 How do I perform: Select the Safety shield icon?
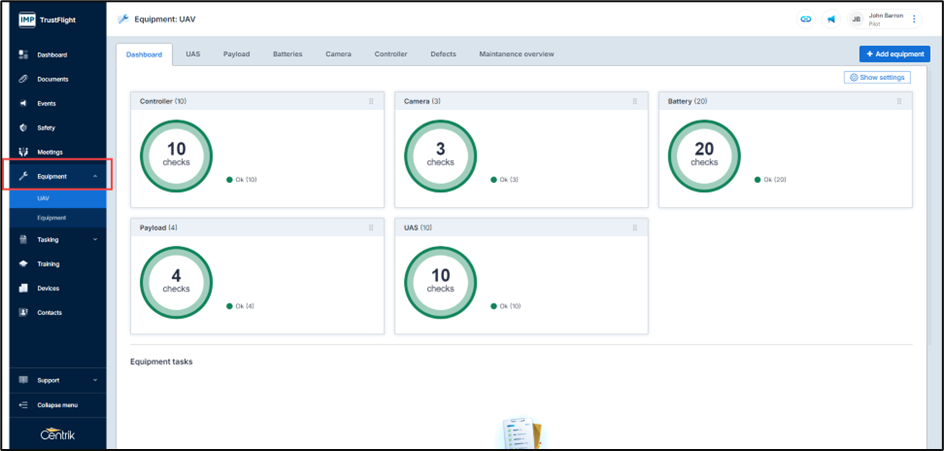click(x=23, y=128)
